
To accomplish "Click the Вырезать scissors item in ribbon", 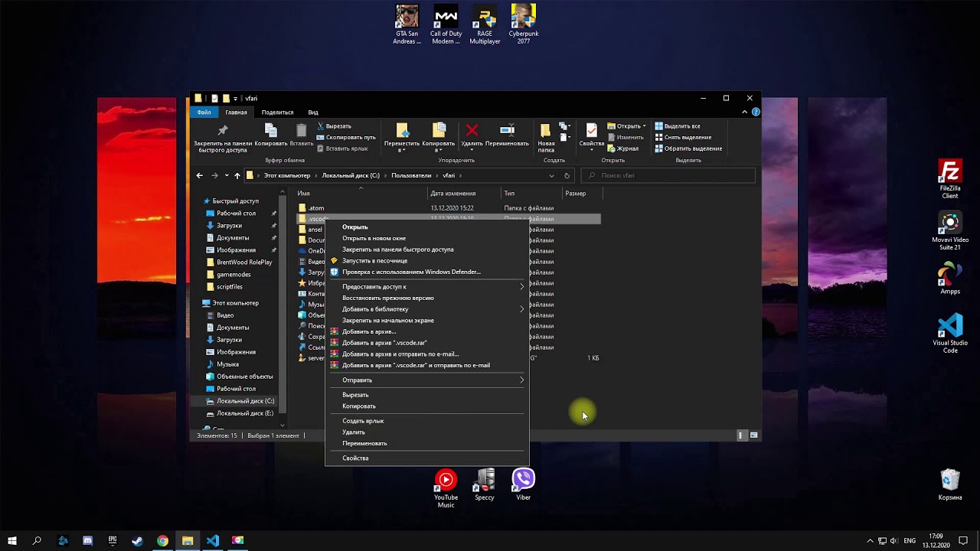I will point(333,126).
